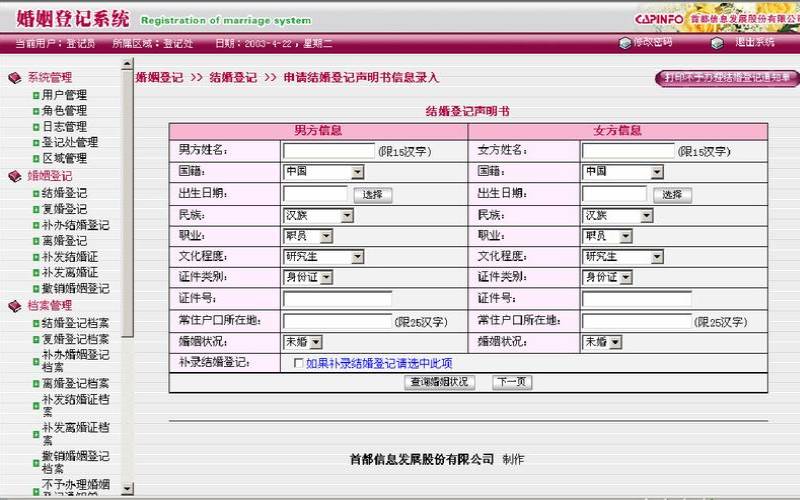This screenshot has height=500, width=800.
Task: Click the 女方姓名 input field
Action: pyautogui.click(x=628, y=151)
